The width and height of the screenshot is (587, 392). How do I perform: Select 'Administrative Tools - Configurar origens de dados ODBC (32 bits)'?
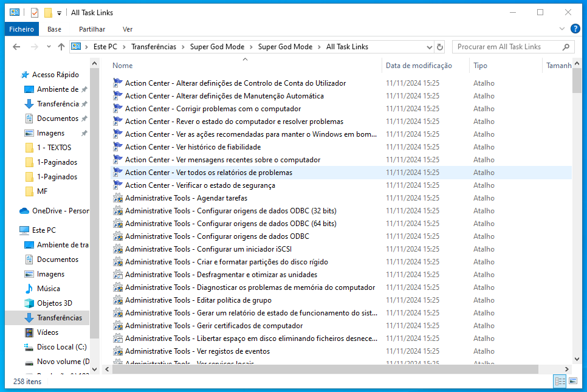click(x=231, y=210)
